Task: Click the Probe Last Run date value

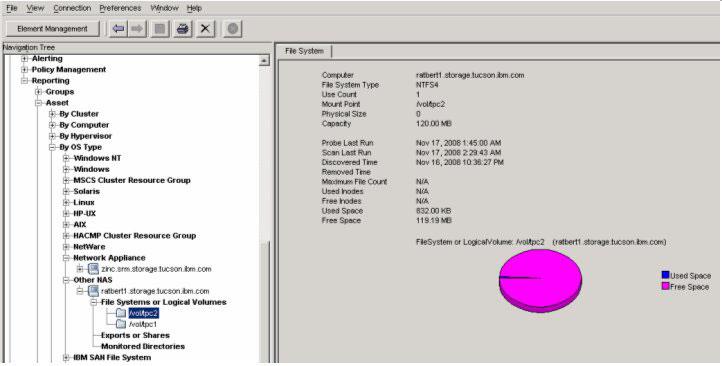Action: pyautogui.click(x=458, y=143)
